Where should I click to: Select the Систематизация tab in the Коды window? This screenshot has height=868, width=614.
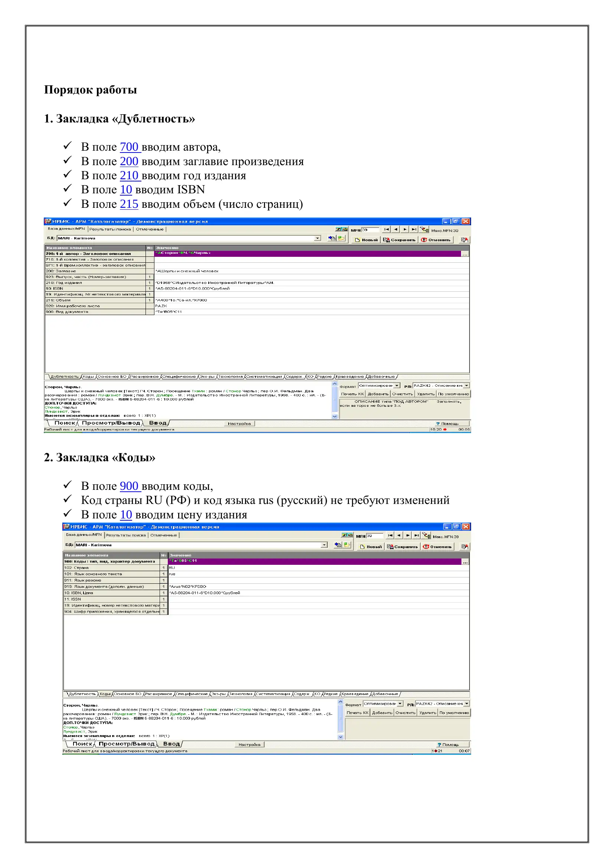click(273, 694)
